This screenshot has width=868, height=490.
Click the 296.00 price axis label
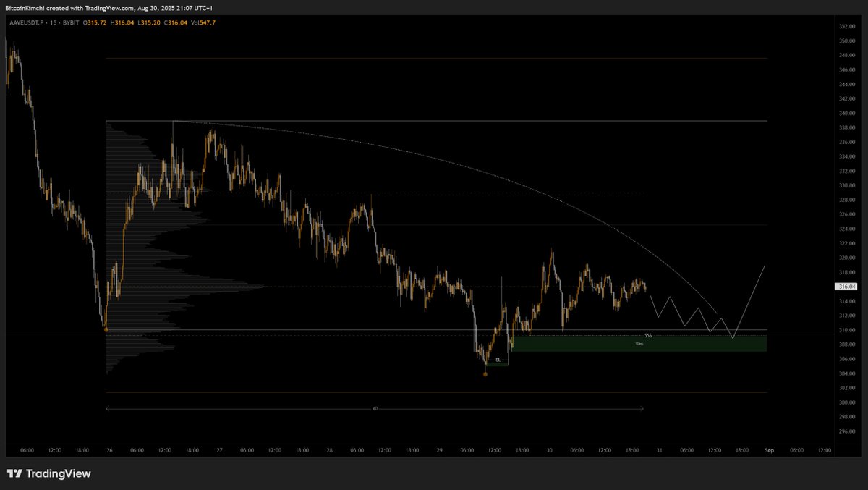[x=847, y=431]
